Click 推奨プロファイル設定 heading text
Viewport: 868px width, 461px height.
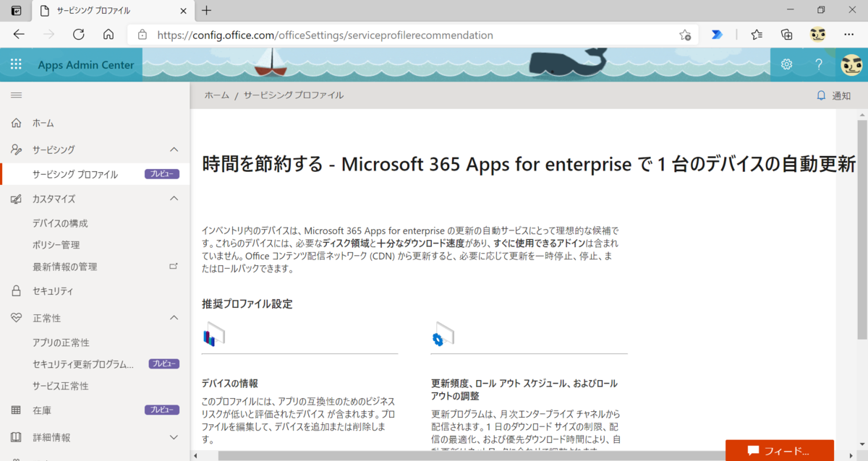click(x=247, y=304)
